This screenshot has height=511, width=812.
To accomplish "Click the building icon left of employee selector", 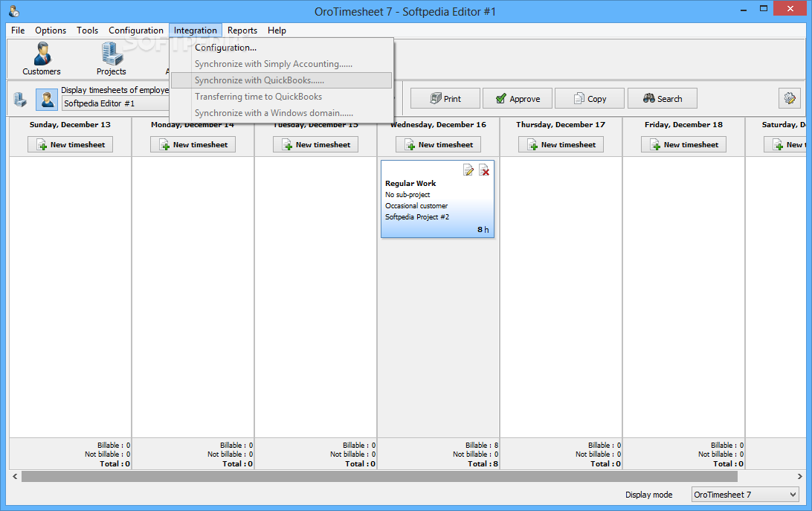I will coord(21,99).
